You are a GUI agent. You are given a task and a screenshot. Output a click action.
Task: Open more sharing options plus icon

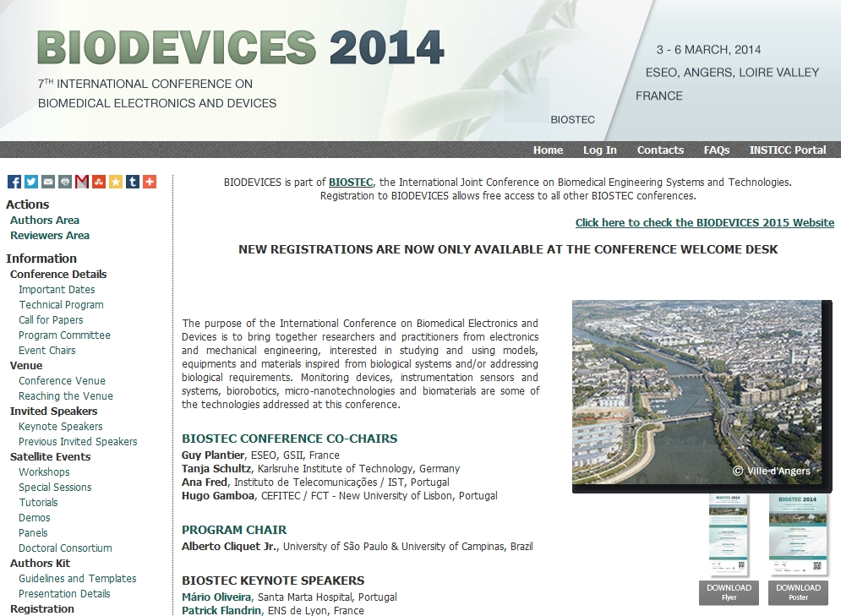pyautogui.click(x=150, y=182)
